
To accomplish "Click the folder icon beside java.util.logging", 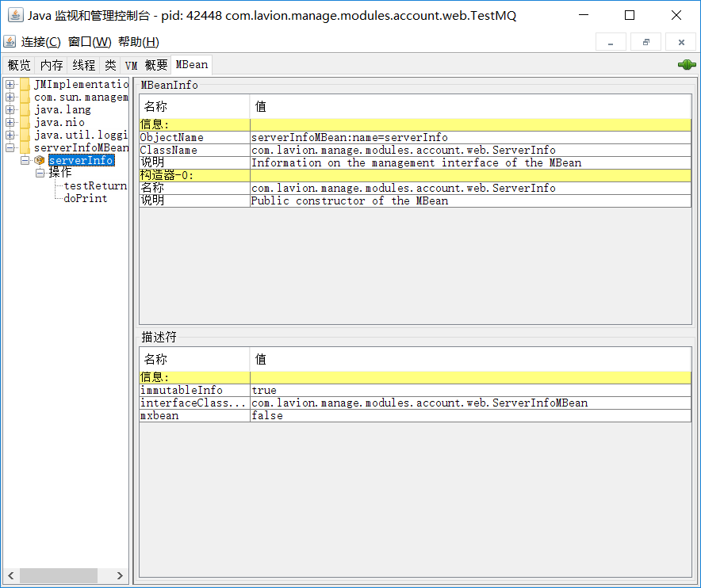I will click(25, 133).
